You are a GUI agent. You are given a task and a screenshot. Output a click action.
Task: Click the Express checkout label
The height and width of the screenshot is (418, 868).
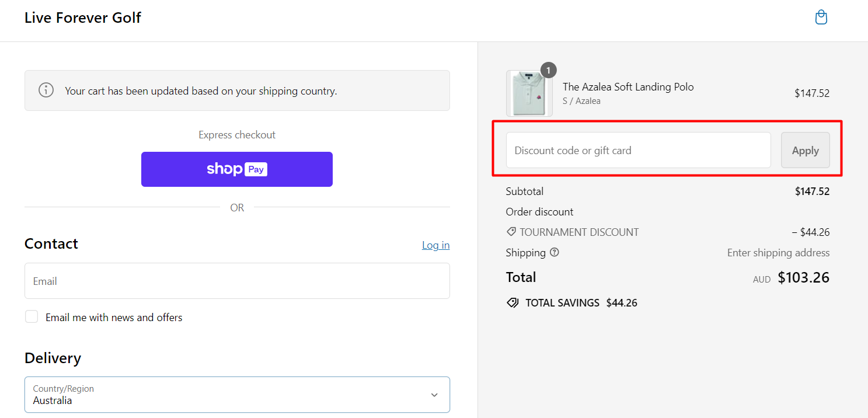[237, 135]
